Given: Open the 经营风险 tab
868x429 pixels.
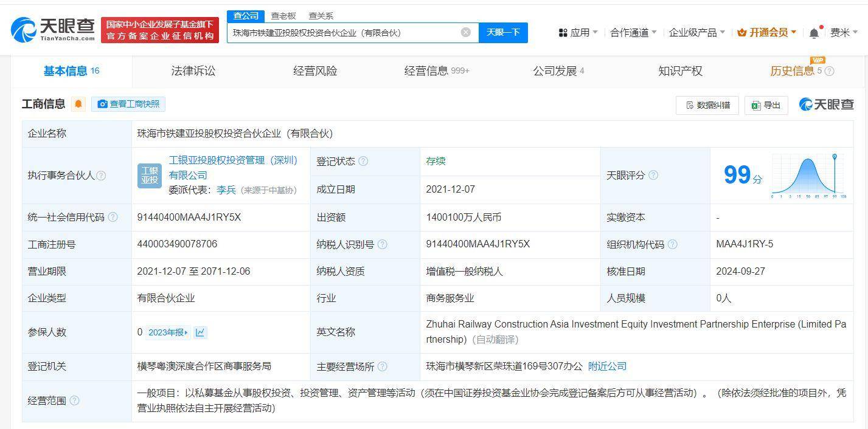Looking at the screenshot, I should [315, 71].
